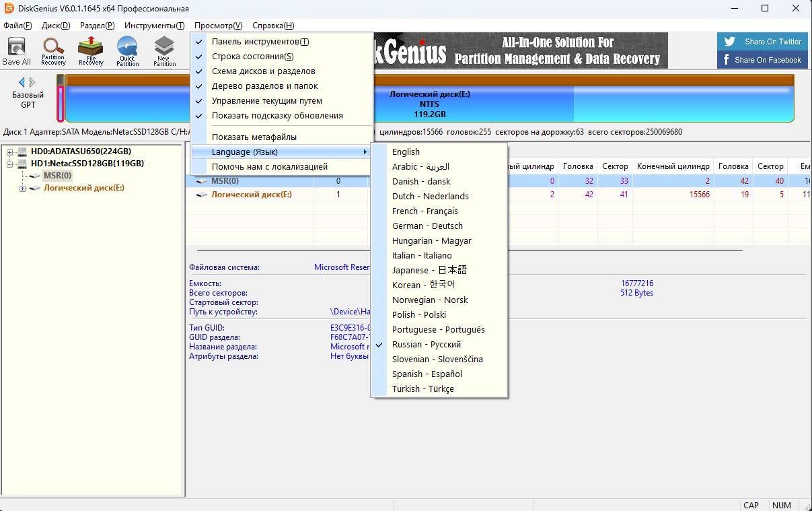
Task: Disable Показать подсказку обновления
Action: point(282,116)
